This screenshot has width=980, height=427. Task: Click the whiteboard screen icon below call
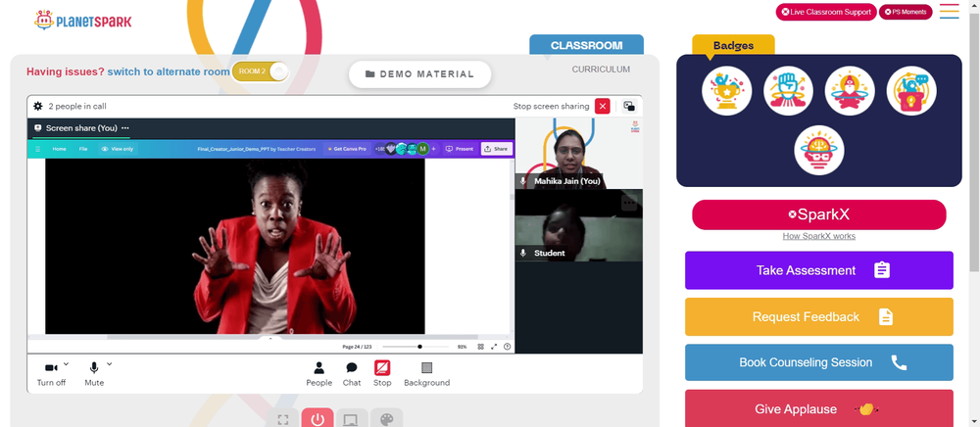352,419
